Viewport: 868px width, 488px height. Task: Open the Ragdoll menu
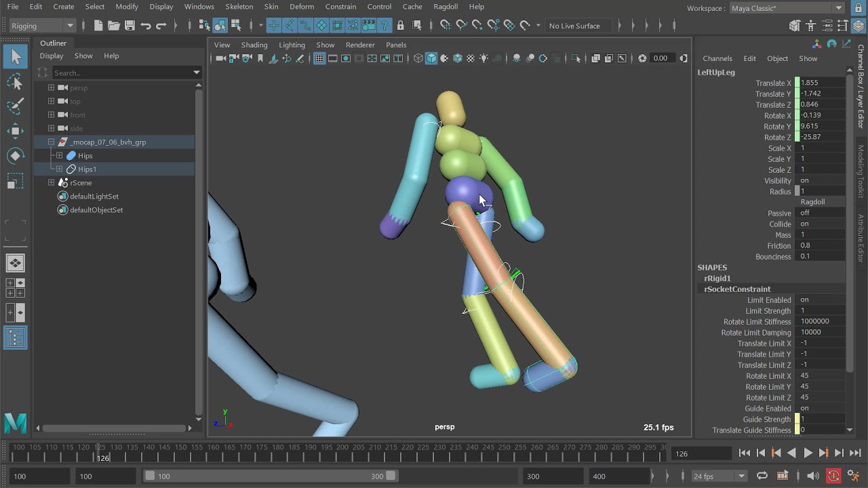point(446,7)
